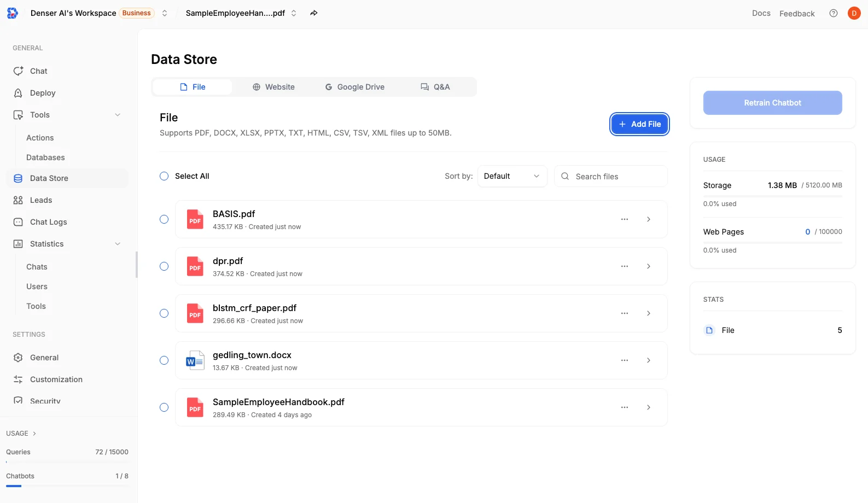
Task: Toggle the Select All radio button
Action: pos(164,176)
